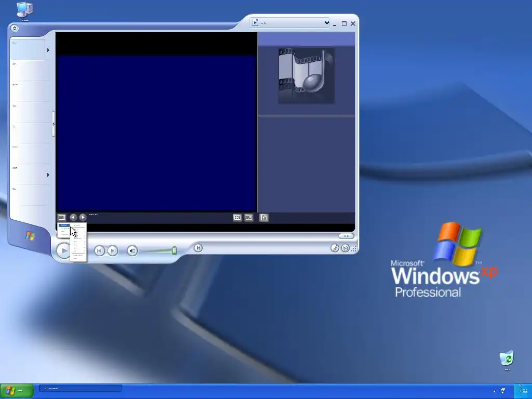Maximize the Windows Media Player window
This screenshot has height=399, width=532.
344,24
